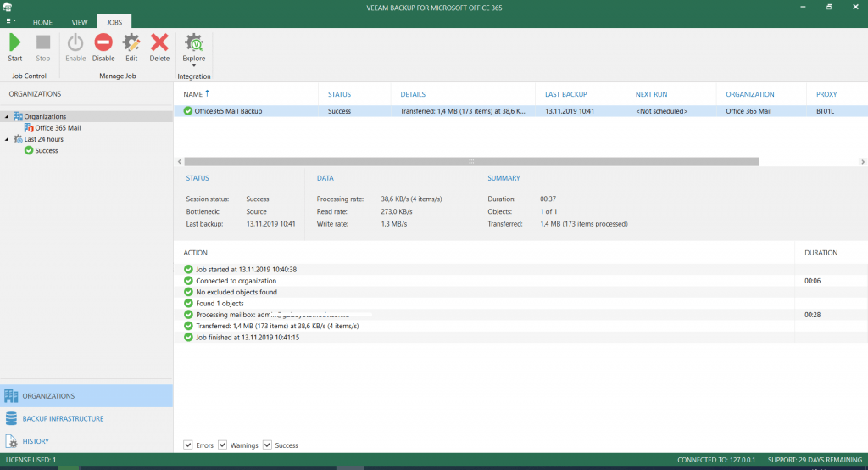Viewport: 868px width, 470px height.
Task: Switch to the VIEW ribbon tab
Action: point(80,22)
